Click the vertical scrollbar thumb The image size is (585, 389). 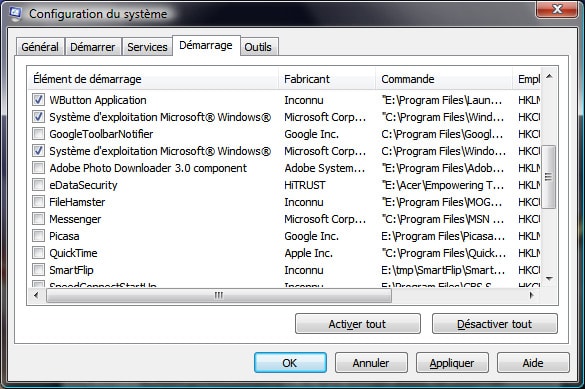click(548, 177)
